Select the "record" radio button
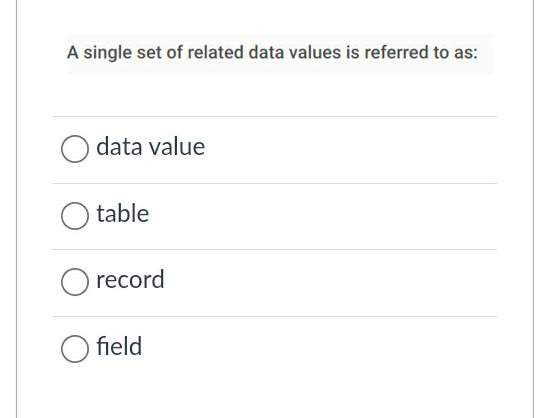Viewport: 555px width, 418px height. point(75,282)
